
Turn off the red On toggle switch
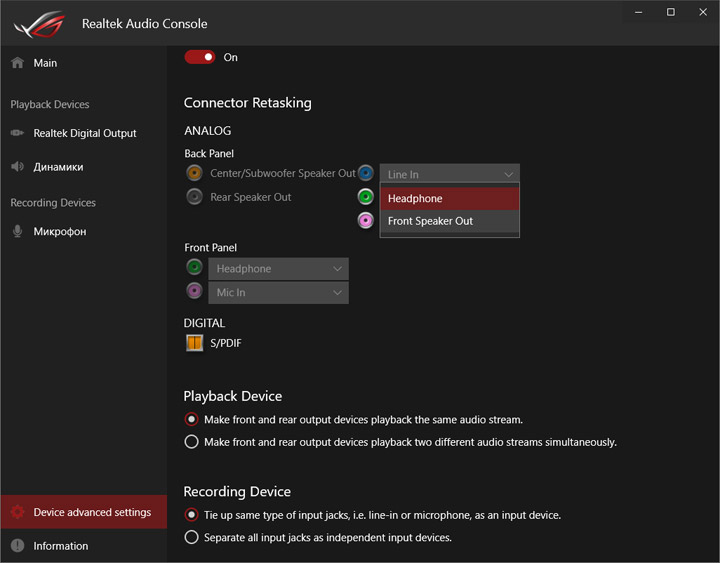(x=200, y=57)
